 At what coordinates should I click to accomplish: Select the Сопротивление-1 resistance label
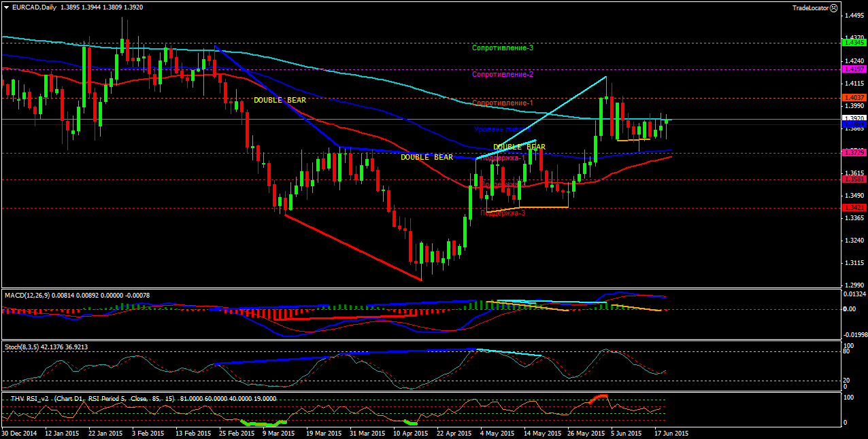(503, 103)
